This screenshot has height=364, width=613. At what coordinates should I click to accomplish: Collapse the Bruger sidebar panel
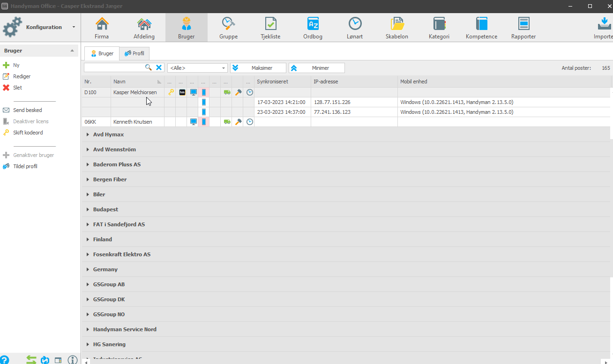72,51
